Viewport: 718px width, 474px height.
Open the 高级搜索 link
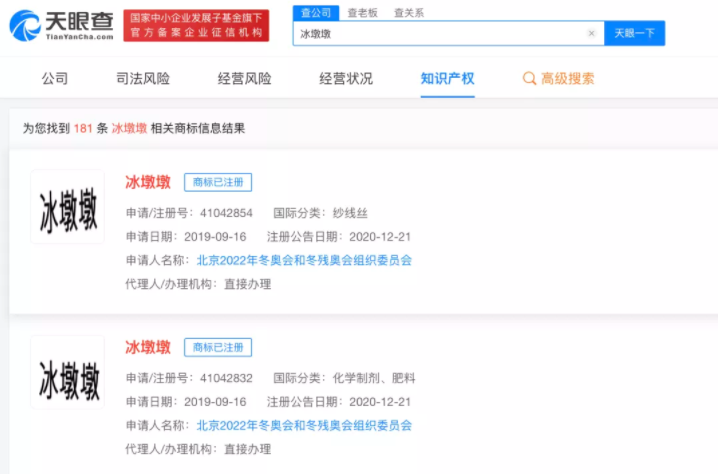567,78
